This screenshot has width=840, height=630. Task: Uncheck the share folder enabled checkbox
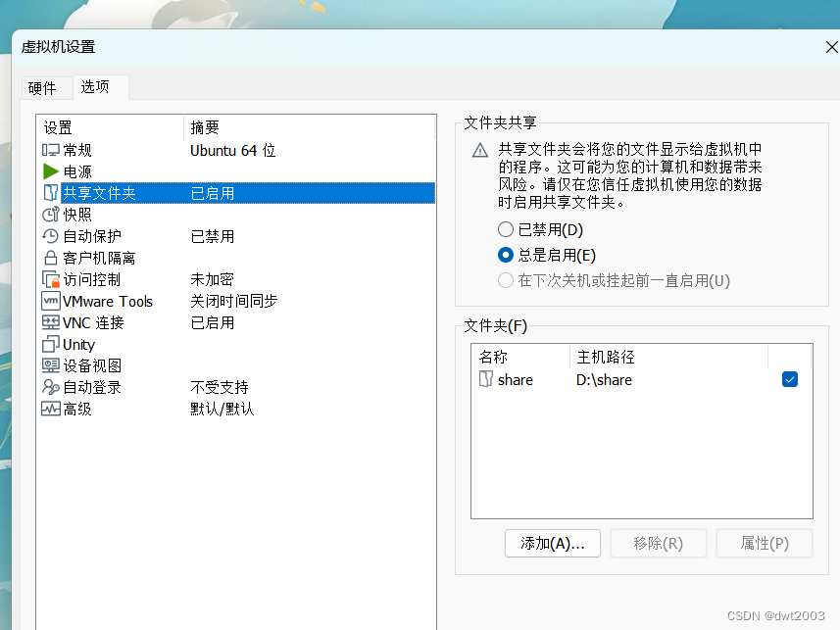click(790, 379)
